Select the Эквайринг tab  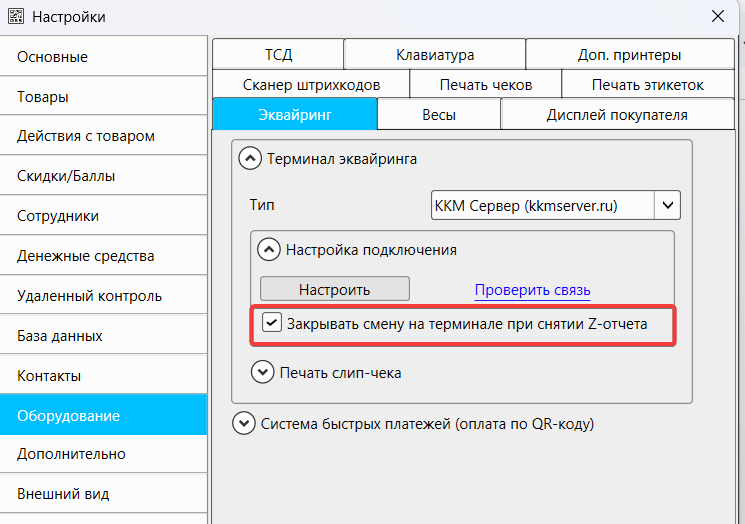point(295,114)
